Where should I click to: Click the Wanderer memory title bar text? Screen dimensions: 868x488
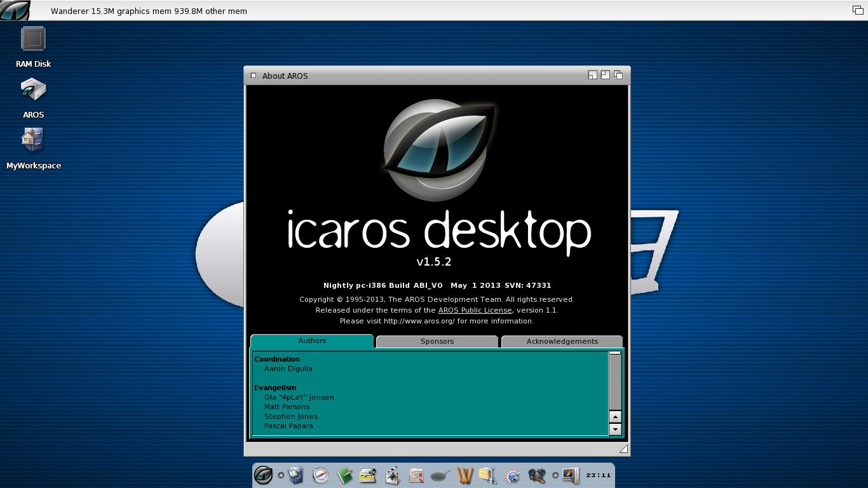click(149, 11)
